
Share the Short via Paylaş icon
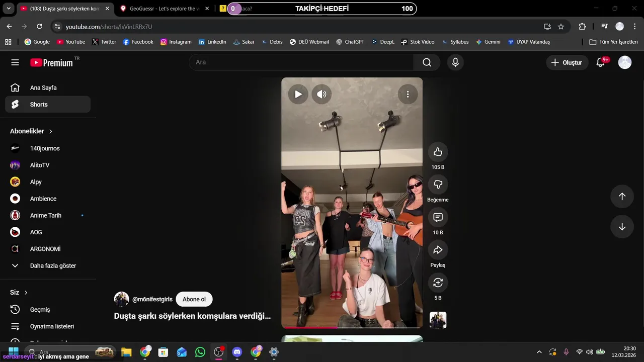click(x=438, y=250)
